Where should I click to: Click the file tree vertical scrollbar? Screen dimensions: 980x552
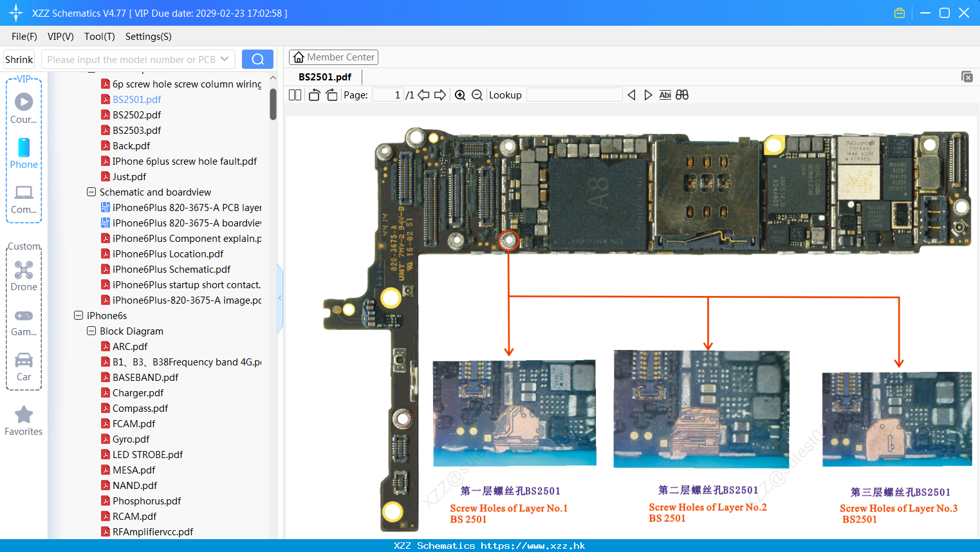pyautogui.click(x=273, y=104)
